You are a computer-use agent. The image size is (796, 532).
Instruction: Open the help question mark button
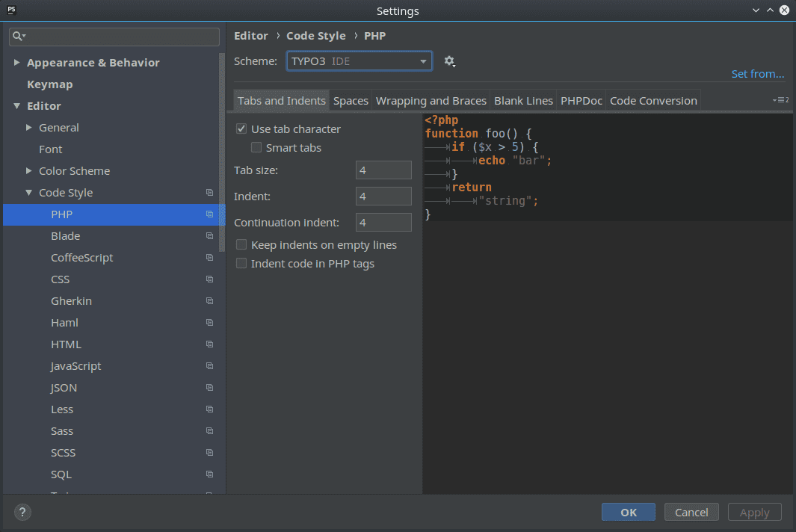pos(22,513)
